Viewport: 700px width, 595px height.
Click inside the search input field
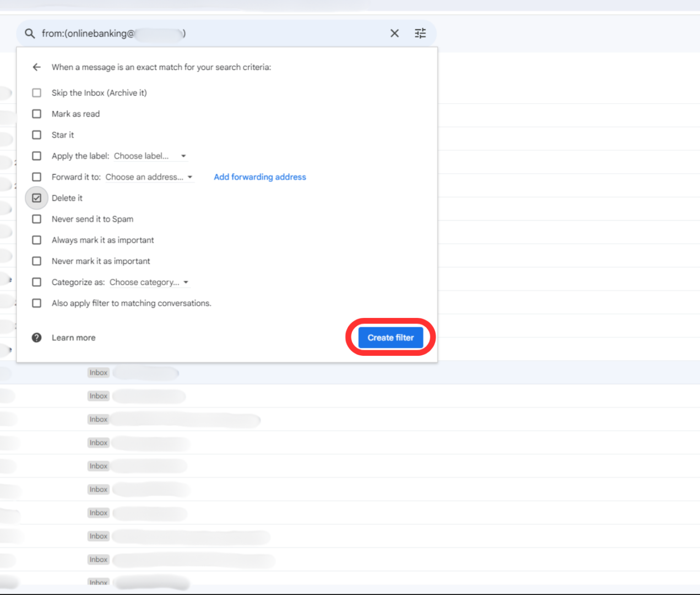tap(220, 33)
